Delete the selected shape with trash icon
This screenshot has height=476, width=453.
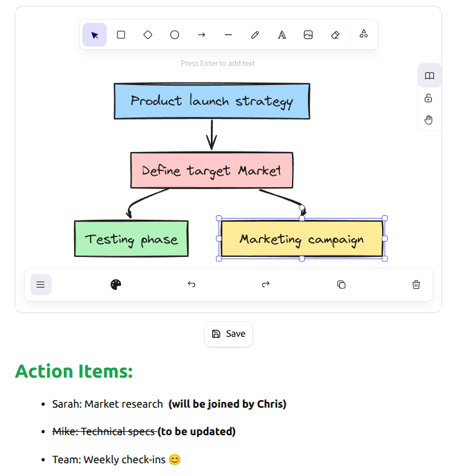tap(417, 284)
